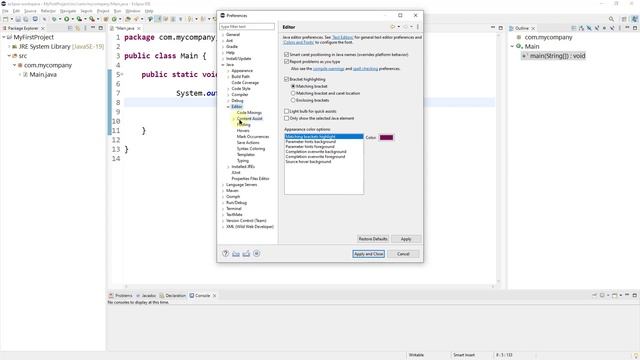Toggle Smart caret positioning in Java names

pyautogui.click(x=287, y=54)
